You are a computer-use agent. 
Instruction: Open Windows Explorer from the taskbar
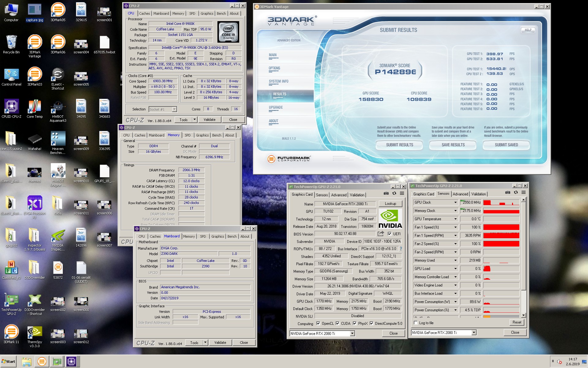27,362
